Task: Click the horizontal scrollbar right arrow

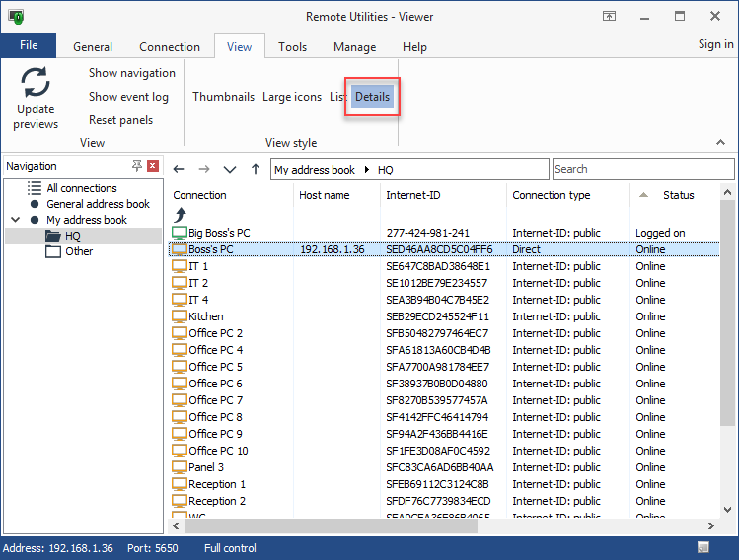Action: pyautogui.click(x=711, y=526)
